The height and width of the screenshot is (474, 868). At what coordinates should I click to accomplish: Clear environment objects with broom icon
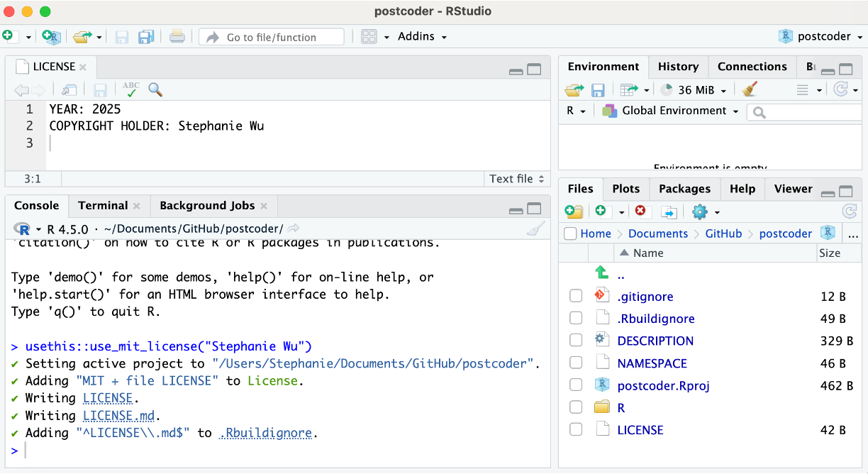750,89
